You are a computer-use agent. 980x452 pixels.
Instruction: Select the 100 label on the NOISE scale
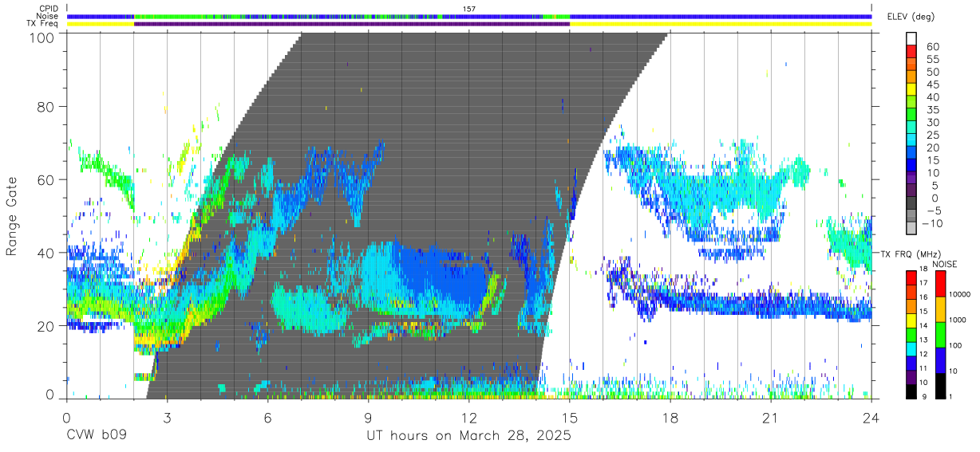click(x=955, y=345)
